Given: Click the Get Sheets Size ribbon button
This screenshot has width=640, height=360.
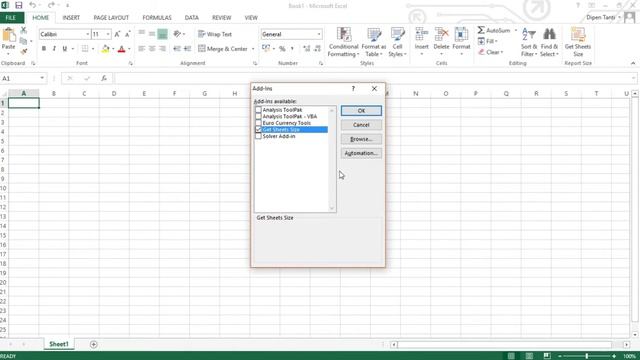Looking at the screenshot, I should tap(578, 42).
